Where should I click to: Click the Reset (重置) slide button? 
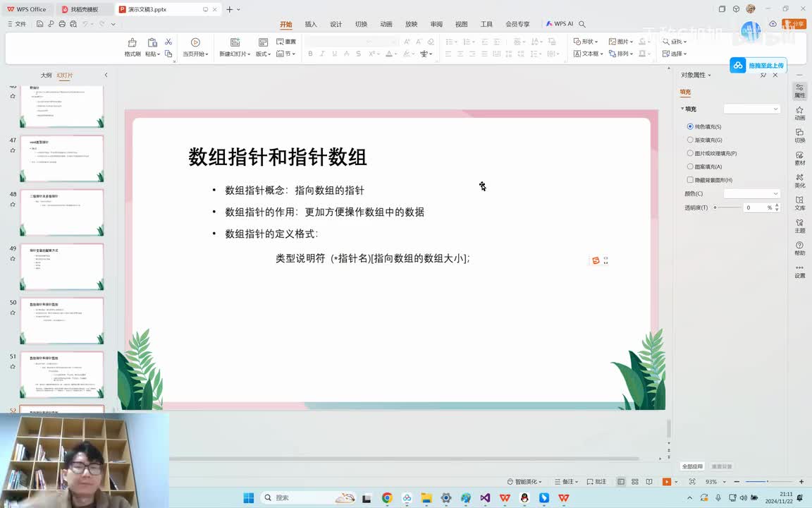(x=286, y=42)
